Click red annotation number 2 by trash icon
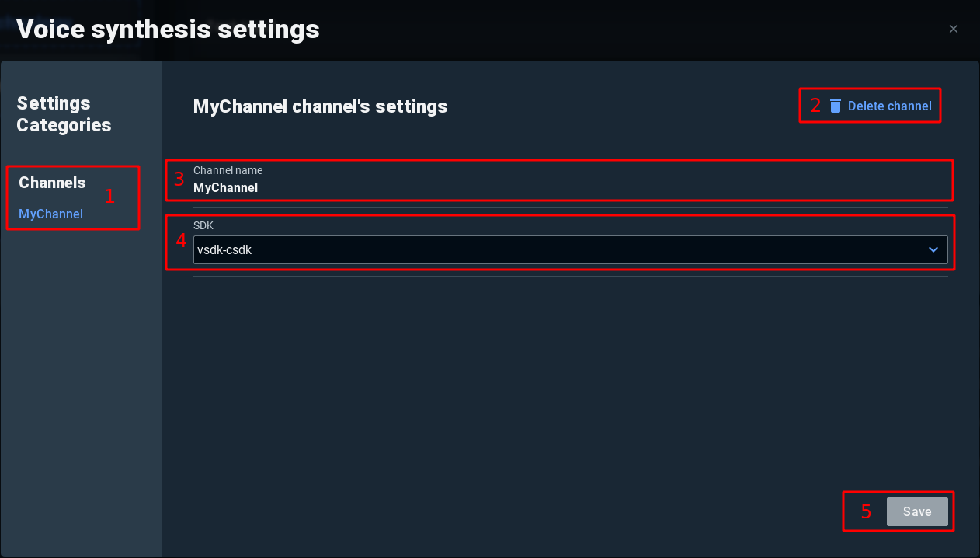Image resolution: width=980 pixels, height=558 pixels. [815, 106]
